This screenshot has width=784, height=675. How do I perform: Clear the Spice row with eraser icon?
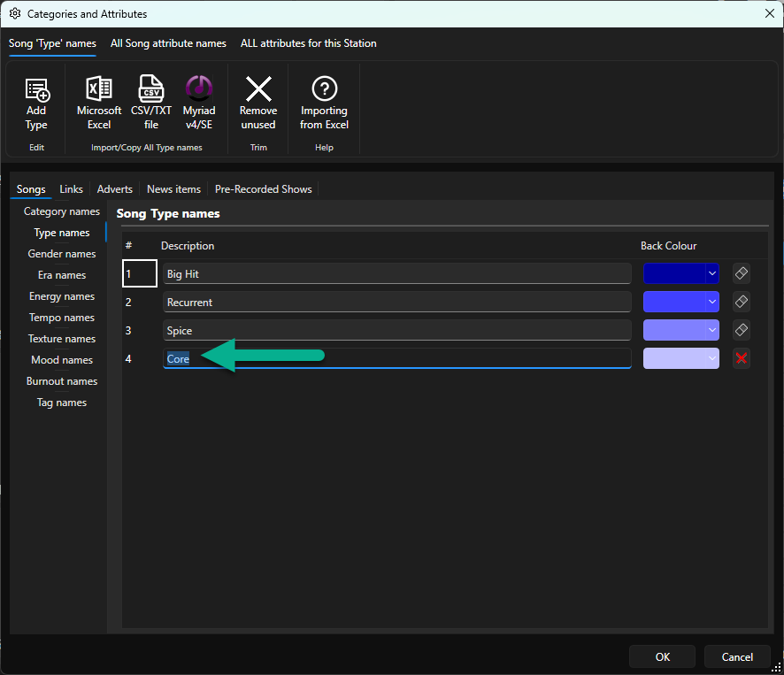pos(742,330)
